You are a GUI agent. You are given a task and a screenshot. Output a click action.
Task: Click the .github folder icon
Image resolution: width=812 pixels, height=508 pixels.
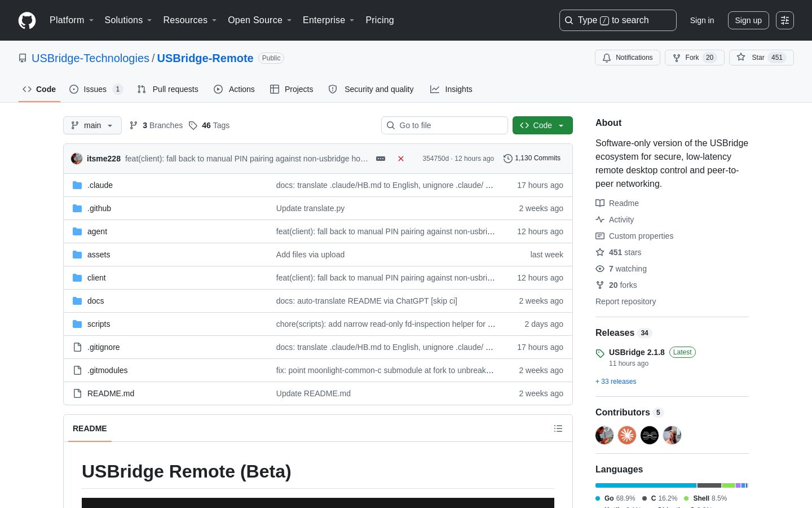(x=77, y=208)
